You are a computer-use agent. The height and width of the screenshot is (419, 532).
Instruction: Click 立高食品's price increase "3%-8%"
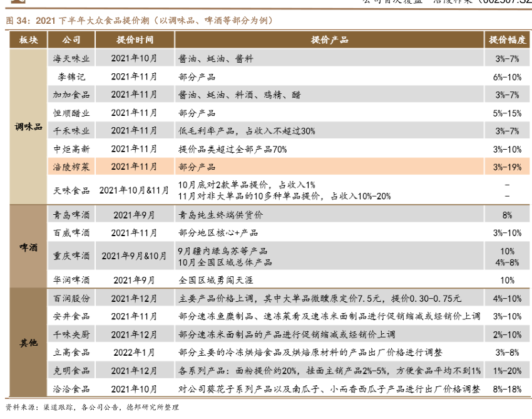click(507, 353)
